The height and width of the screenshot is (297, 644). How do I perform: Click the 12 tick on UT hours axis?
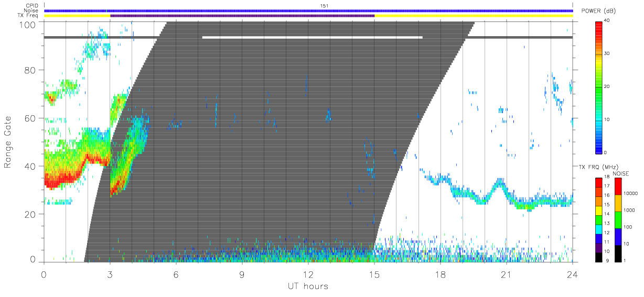click(308, 273)
